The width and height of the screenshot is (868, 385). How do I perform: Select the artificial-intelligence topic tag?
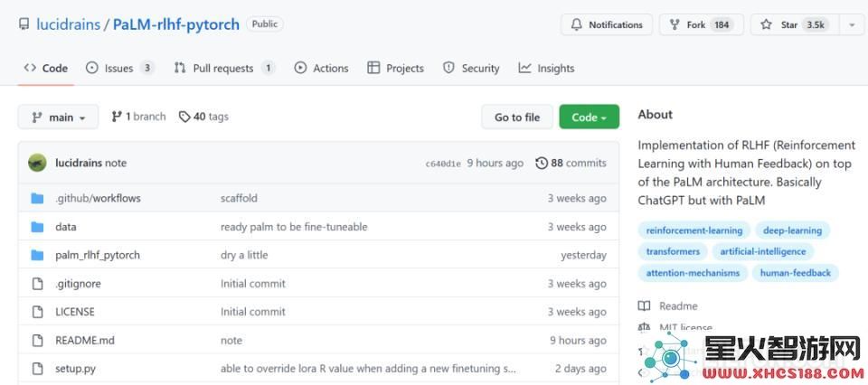coord(763,251)
